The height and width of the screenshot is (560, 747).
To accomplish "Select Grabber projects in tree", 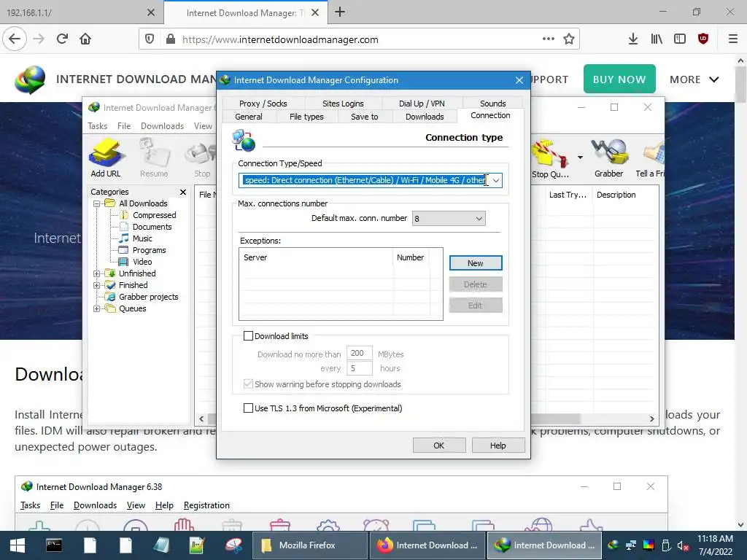I will tap(148, 297).
